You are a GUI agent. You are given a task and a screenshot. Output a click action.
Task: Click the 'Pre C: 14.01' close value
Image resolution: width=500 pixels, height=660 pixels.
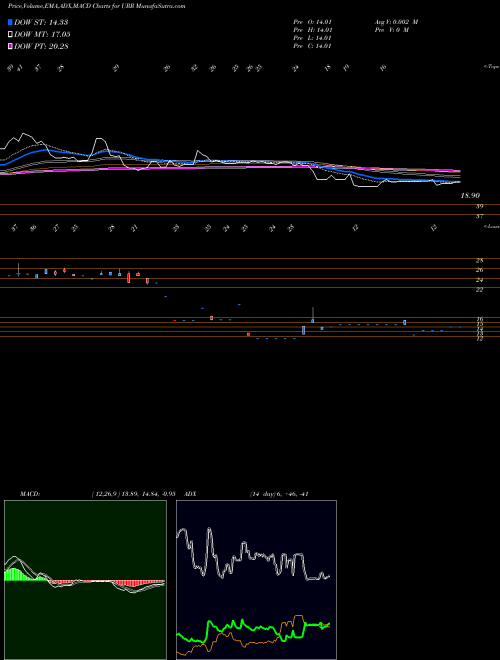pos(314,46)
